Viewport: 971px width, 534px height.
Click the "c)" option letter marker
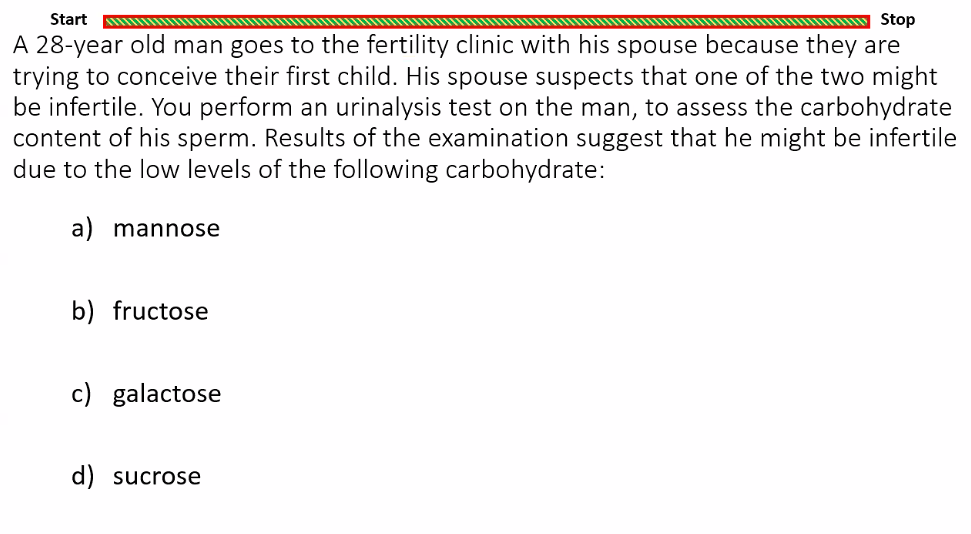coord(81,394)
